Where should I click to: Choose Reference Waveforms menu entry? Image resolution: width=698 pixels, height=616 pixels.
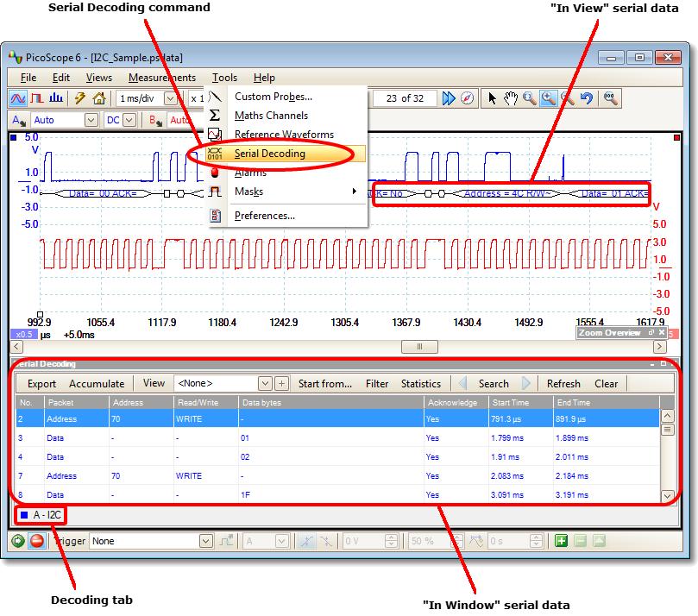pos(284,135)
